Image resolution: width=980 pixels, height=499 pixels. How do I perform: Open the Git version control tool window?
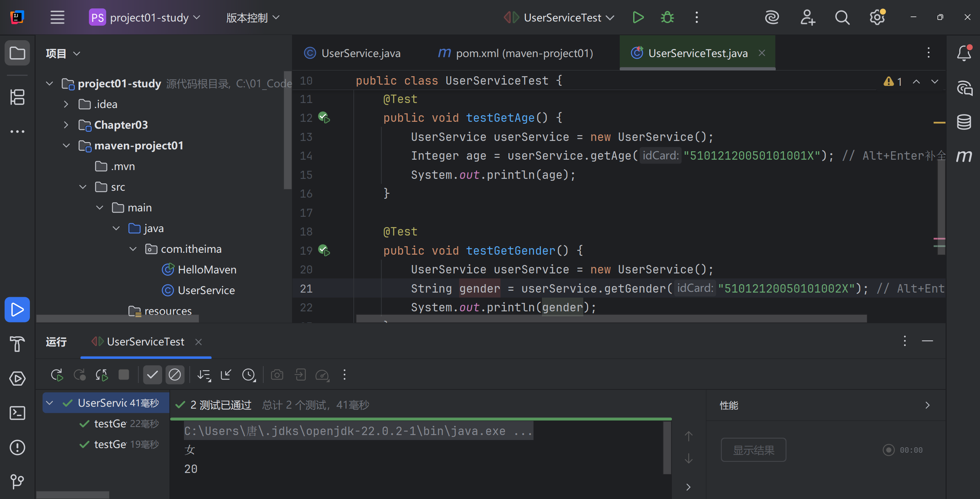tap(17, 481)
